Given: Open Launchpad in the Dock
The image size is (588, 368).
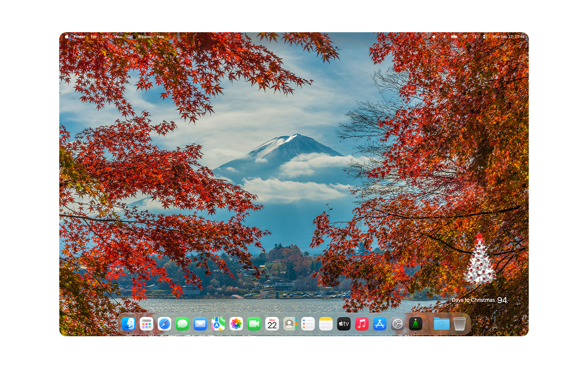Looking at the screenshot, I should (147, 324).
